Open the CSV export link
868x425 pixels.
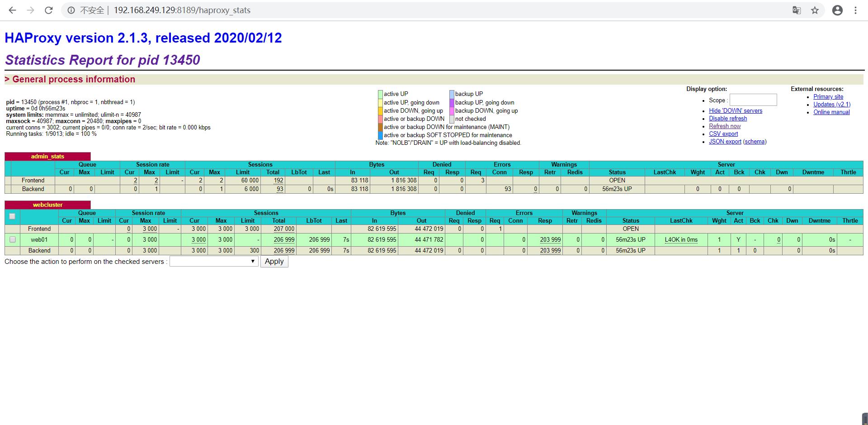[x=723, y=134]
